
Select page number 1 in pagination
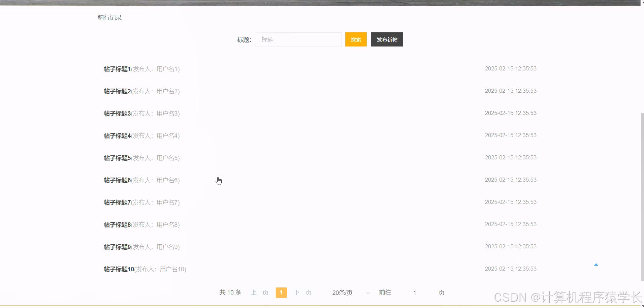(x=281, y=292)
